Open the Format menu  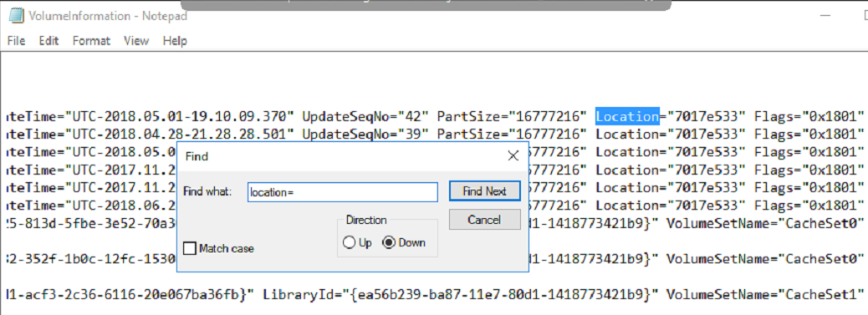91,40
